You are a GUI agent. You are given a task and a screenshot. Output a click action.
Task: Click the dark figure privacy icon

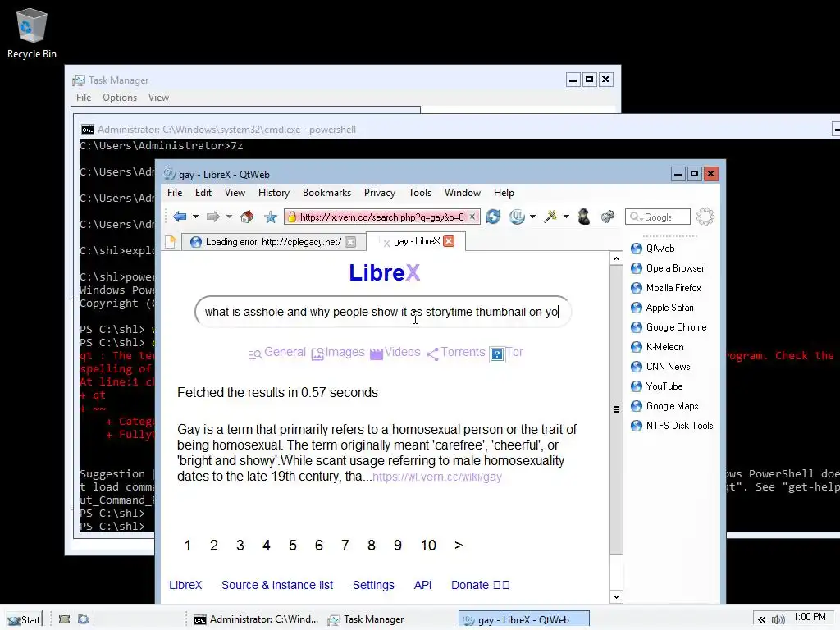pyautogui.click(x=584, y=217)
